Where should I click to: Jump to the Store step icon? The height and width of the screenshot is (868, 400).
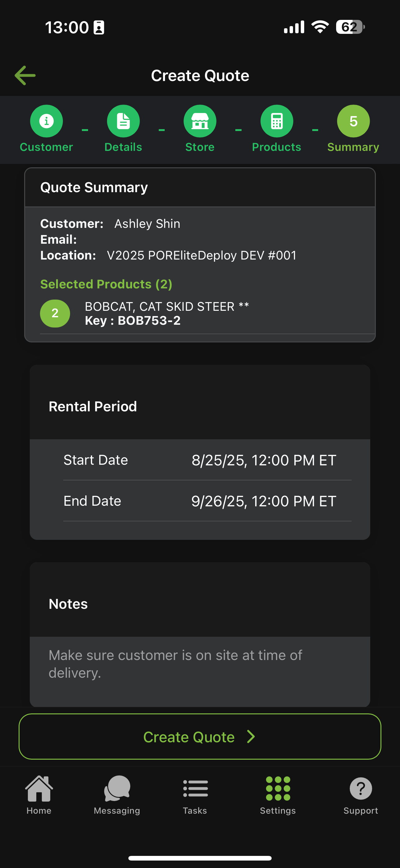200,121
